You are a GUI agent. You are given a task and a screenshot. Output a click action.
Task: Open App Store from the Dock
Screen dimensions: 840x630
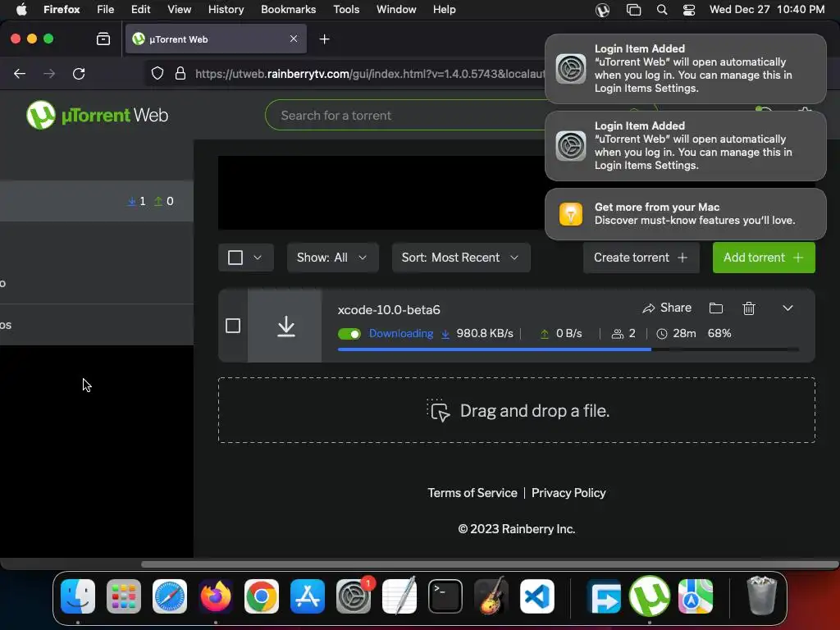click(308, 596)
